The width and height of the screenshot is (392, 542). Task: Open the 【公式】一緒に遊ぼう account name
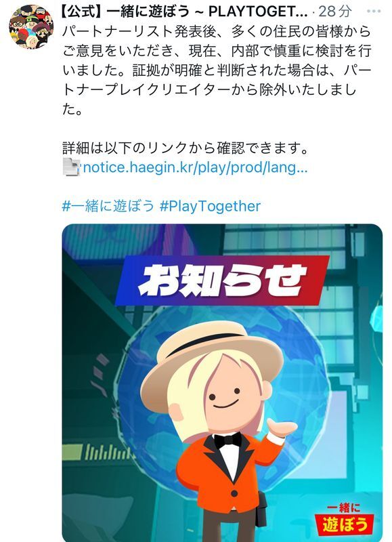(183, 12)
